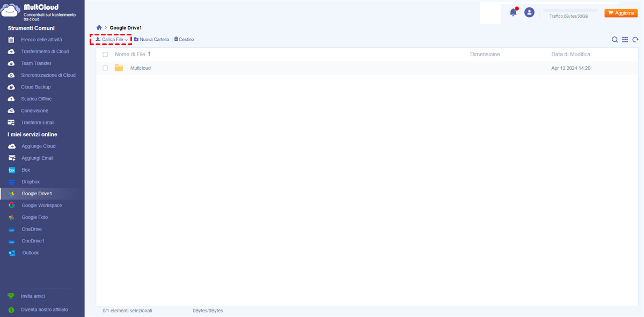Sort by Nome di File arrow
Screen dimensions: 644x317
pos(149,54)
